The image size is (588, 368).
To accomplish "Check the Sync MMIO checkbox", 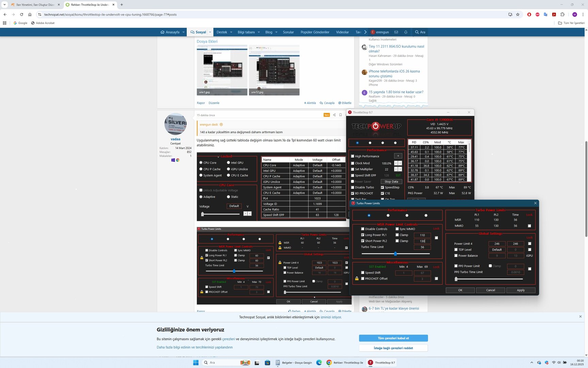I will [397, 229].
